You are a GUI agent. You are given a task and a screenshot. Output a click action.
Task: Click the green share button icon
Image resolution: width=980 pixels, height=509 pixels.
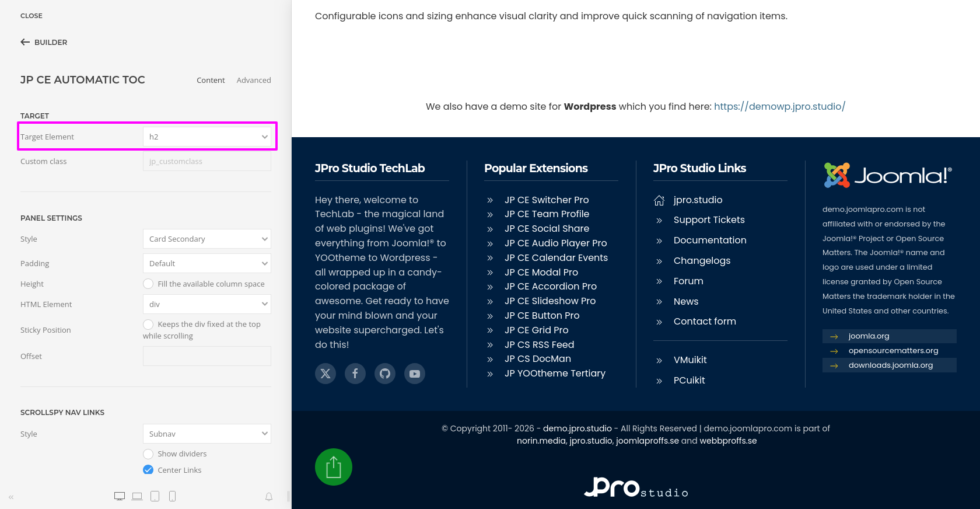click(334, 467)
